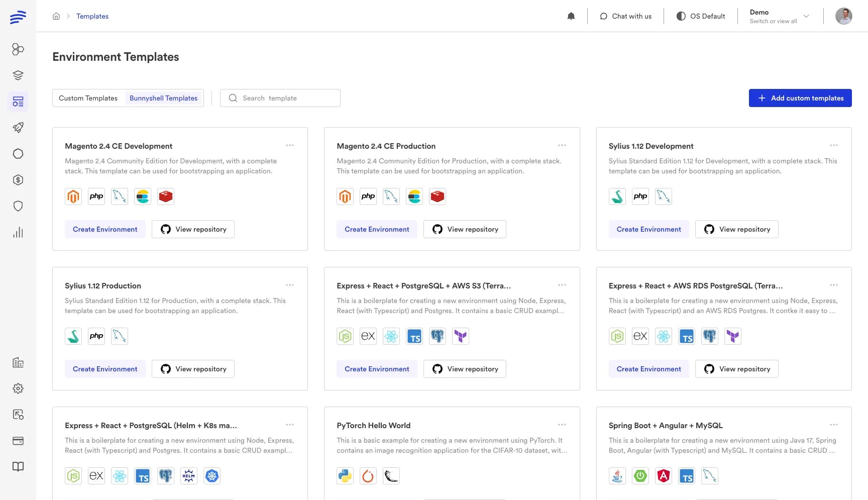868x500 pixels.
Task: Open options menu for Magento 2.4 CE Development
Action: pyautogui.click(x=290, y=145)
